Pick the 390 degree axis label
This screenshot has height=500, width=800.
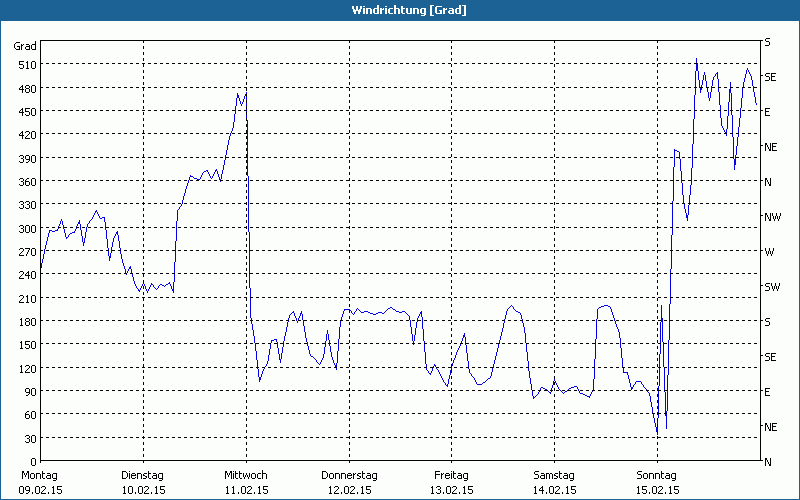(x=28, y=159)
